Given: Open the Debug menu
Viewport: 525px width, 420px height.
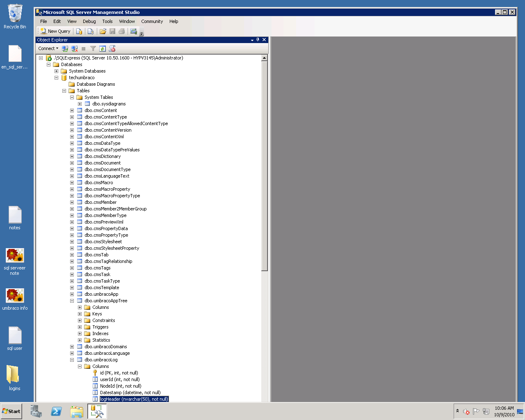Looking at the screenshot, I should click(89, 21).
